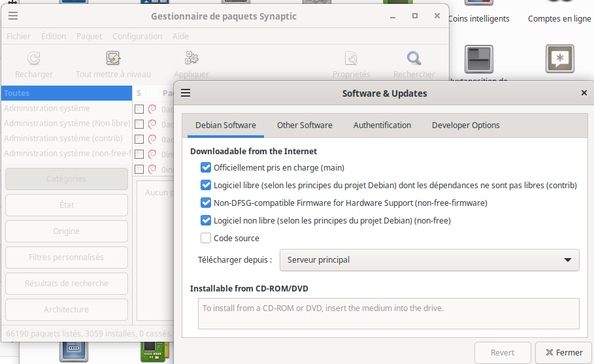Open the Software & Updates hamburger menu
The image size is (594, 364).
click(x=186, y=93)
